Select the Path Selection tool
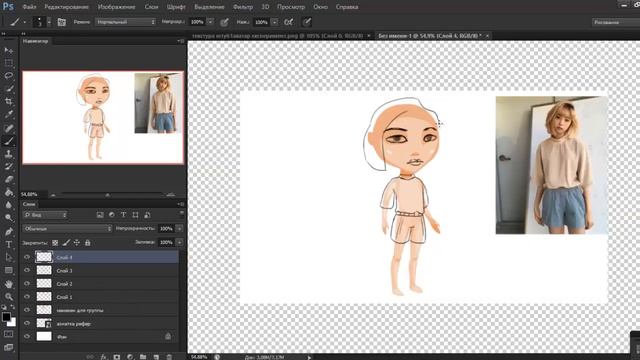640x360 pixels. click(x=9, y=257)
